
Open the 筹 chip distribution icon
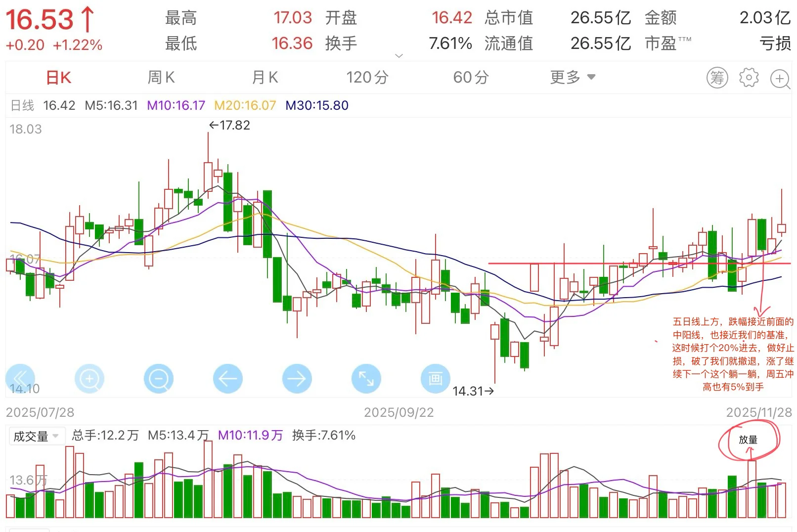click(716, 78)
